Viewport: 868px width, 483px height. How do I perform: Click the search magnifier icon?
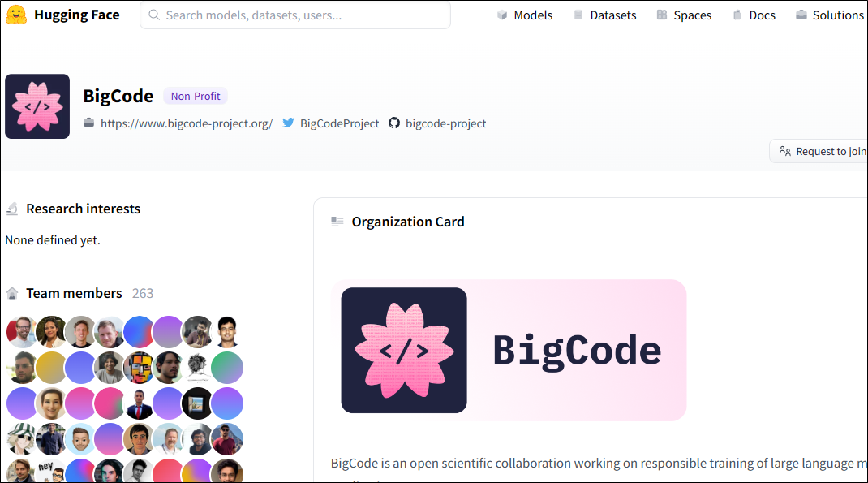(x=154, y=15)
